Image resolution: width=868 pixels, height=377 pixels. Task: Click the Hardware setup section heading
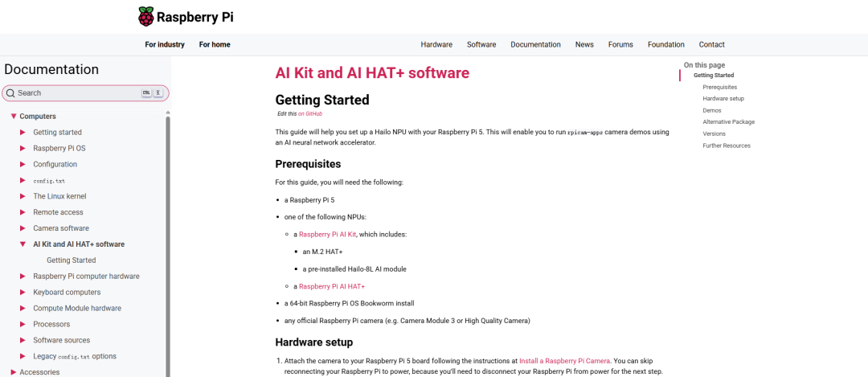pyautogui.click(x=314, y=342)
